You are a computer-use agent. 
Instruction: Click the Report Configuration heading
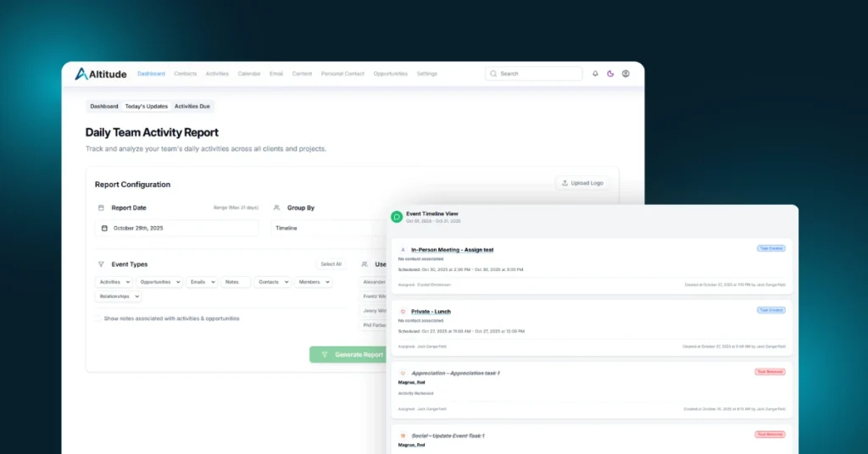tap(132, 185)
